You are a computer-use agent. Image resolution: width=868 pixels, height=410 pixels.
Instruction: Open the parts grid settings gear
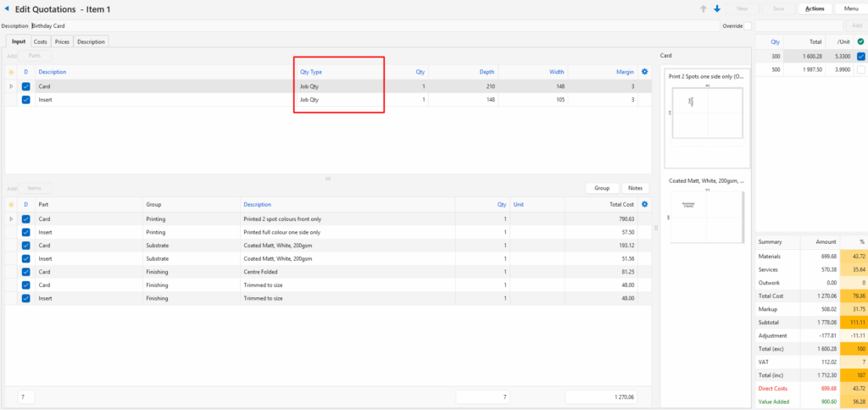pyautogui.click(x=645, y=72)
